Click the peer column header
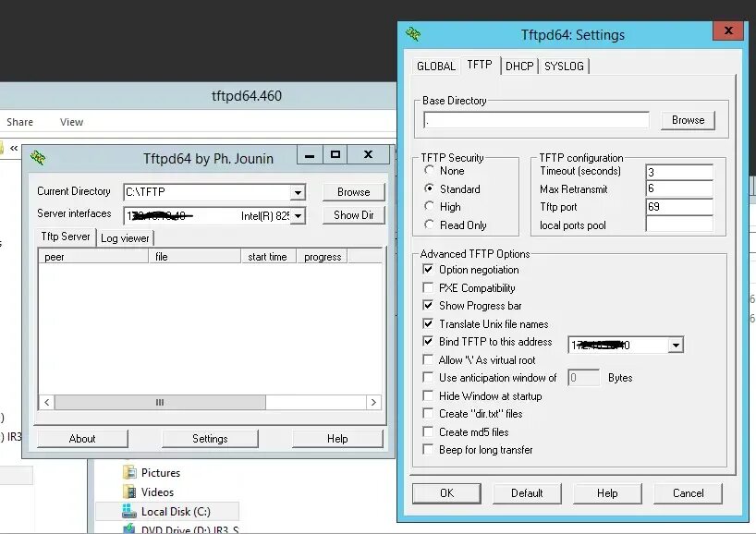756x534 pixels. 93,257
